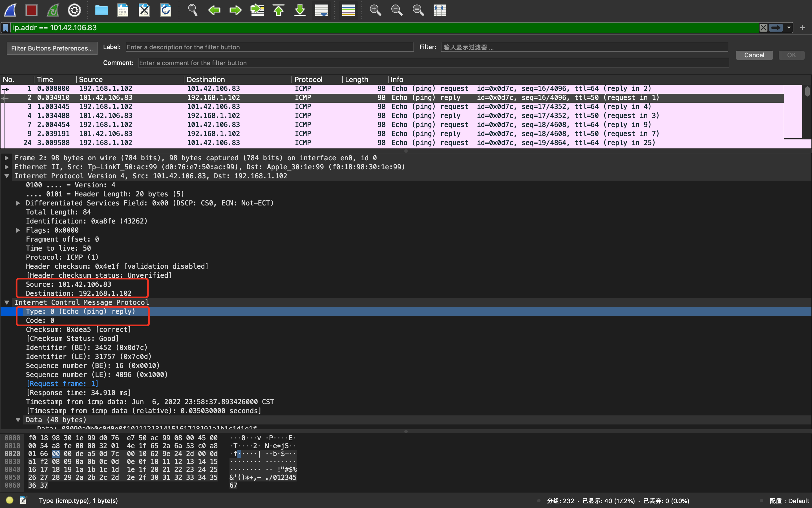Stop the capture with the red square icon
The width and height of the screenshot is (812, 508).
[x=32, y=10]
